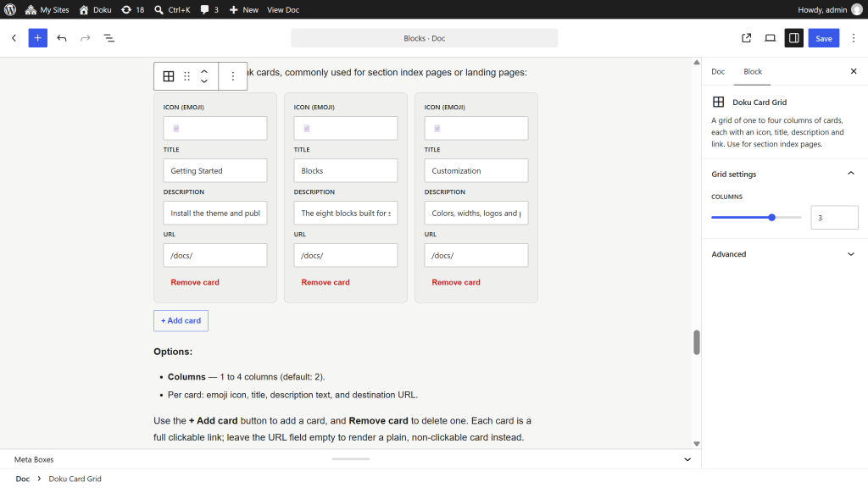
Task: Visit the Doku site home link
Action: (x=95, y=9)
